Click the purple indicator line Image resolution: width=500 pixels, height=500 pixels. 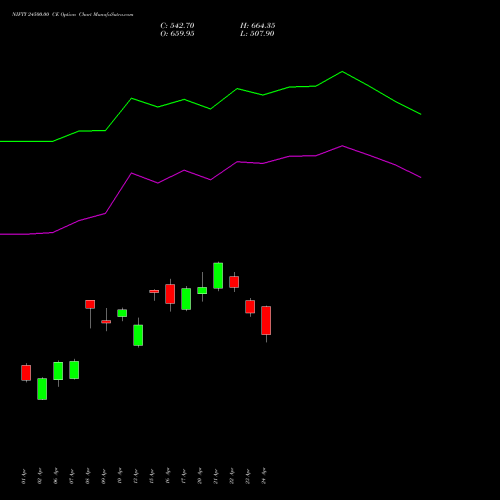pos(210,179)
